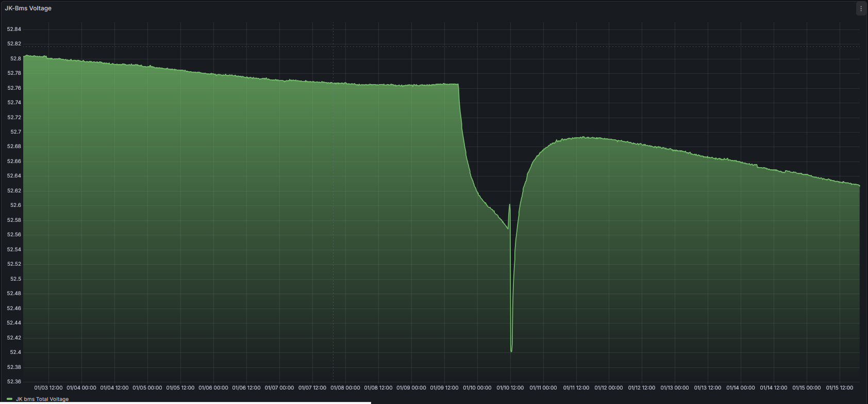Toggle the JK bms Total Voltage series
The height and width of the screenshot is (404, 868).
42,399
